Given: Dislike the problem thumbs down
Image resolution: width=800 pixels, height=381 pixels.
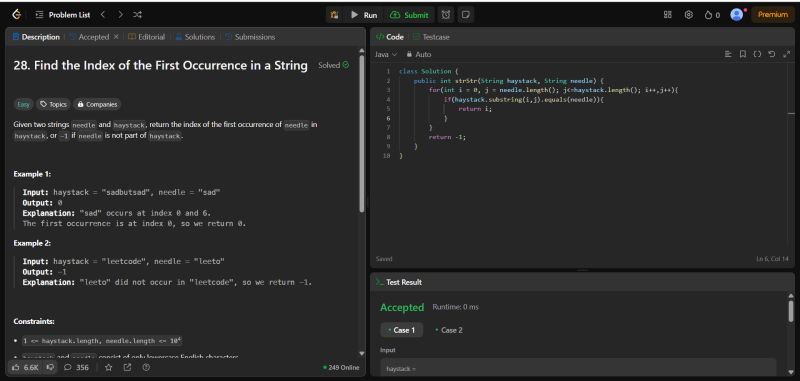Looking at the screenshot, I should coord(49,367).
